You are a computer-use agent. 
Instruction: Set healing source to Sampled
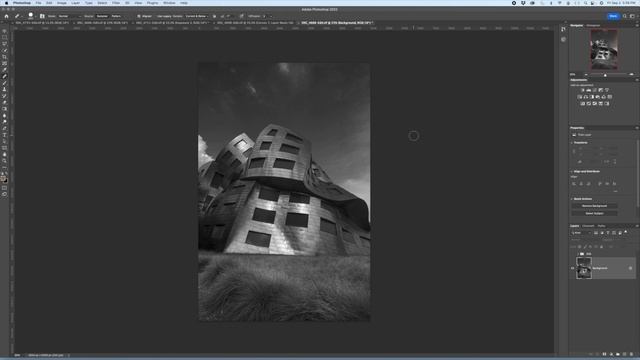tap(102, 16)
